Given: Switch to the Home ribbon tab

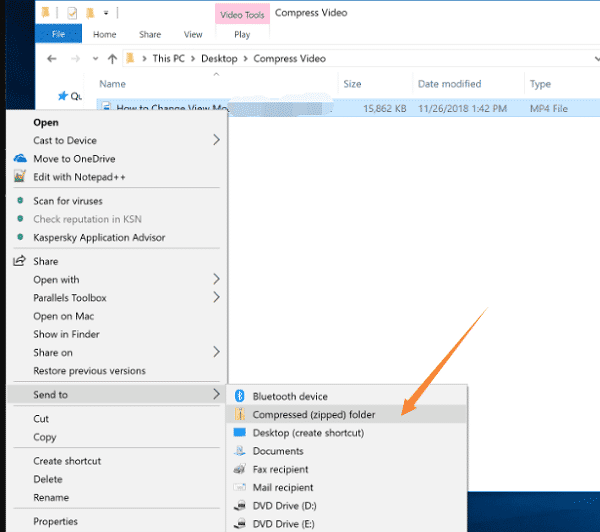Looking at the screenshot, I should [104, 34].
